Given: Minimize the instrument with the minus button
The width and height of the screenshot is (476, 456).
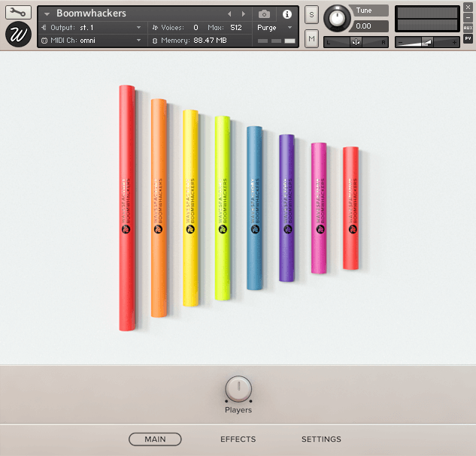Looking at the screenshot, I should pyautogui.click(x=468, y=17).
